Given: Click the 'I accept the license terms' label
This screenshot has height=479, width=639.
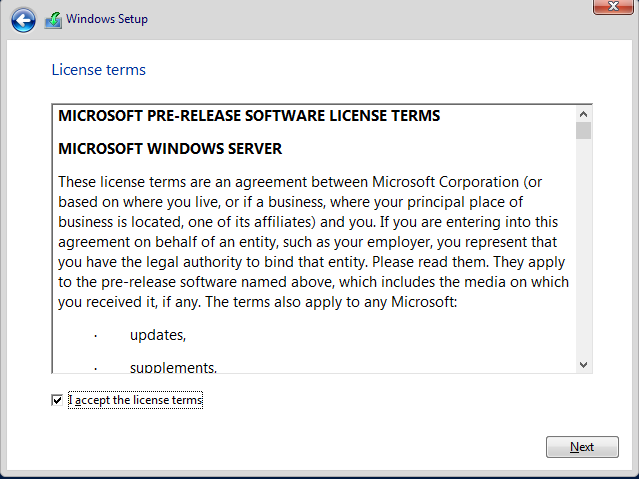Looking at the screenshot, I should point(135,400).
